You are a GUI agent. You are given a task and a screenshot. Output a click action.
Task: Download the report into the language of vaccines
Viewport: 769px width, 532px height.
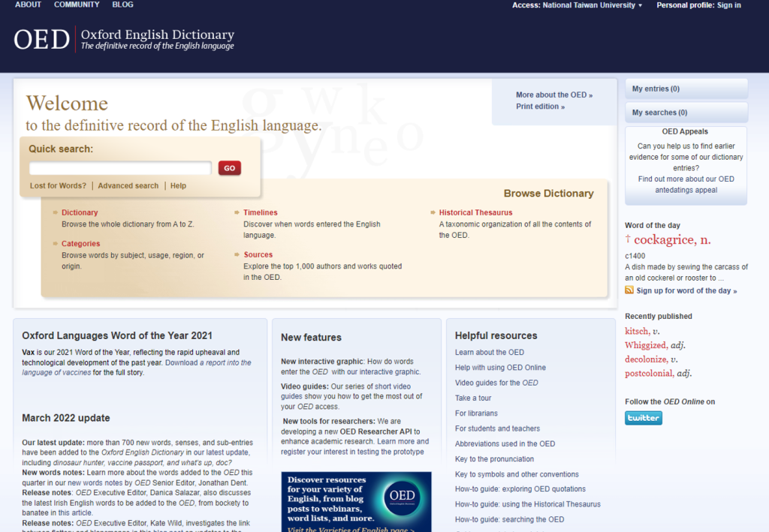tap(137, 368)
